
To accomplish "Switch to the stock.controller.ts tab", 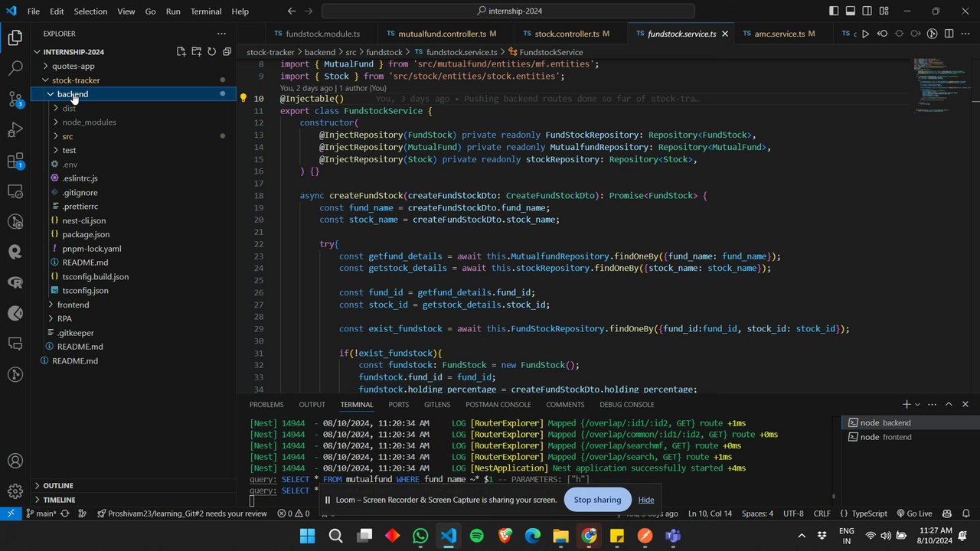I will click(567, 34).
